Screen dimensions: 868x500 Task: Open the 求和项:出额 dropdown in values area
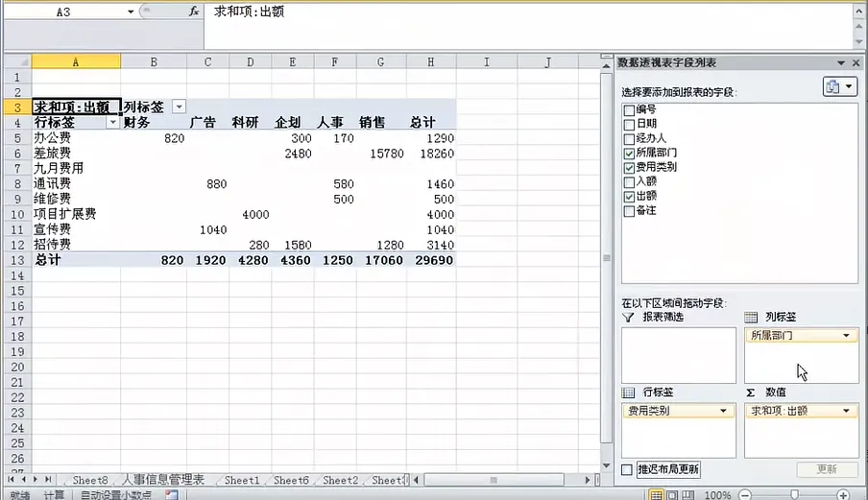click(x=846, y=411)
